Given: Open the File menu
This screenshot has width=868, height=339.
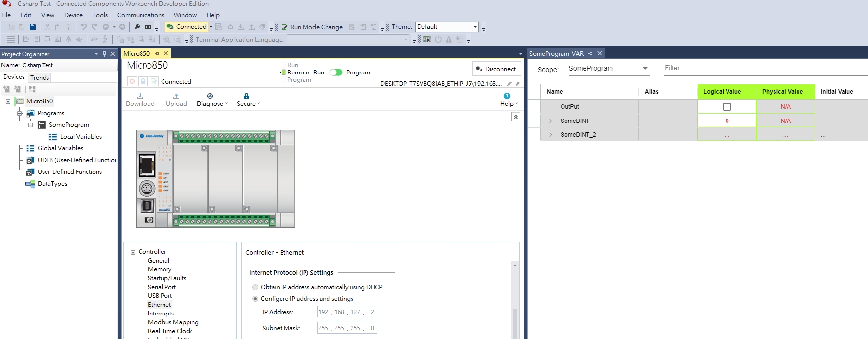Looking at the screenshot, I should click(6, 15).
